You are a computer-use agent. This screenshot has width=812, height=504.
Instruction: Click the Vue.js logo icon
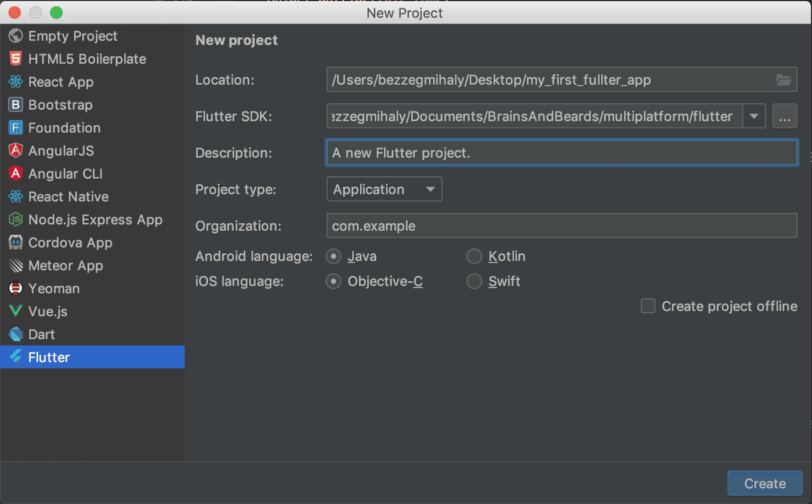[16, 311]
